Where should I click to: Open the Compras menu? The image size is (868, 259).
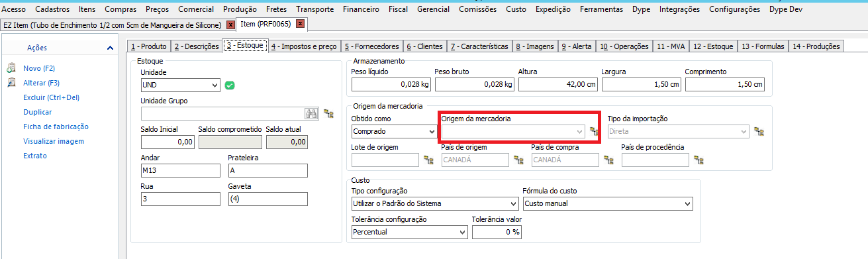click(x=121, y=9)
